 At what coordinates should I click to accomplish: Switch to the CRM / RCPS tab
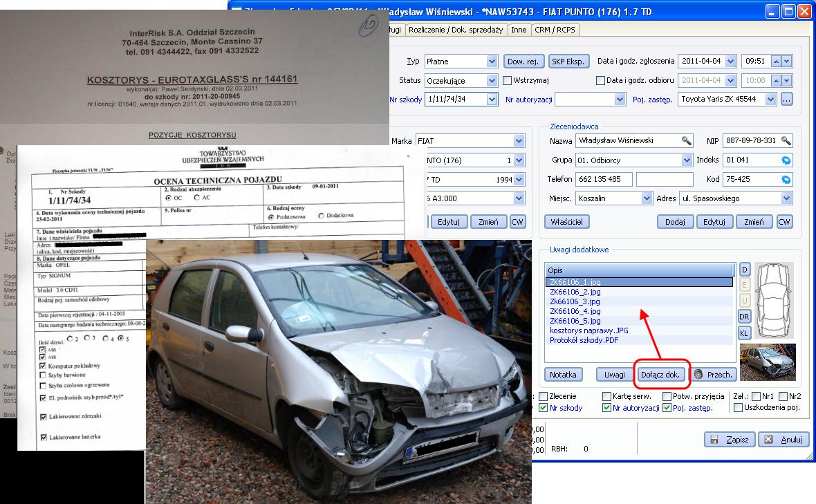555,30
